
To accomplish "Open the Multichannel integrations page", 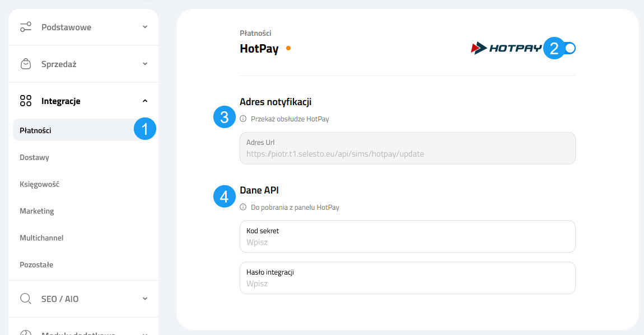I will pos(42,238).
